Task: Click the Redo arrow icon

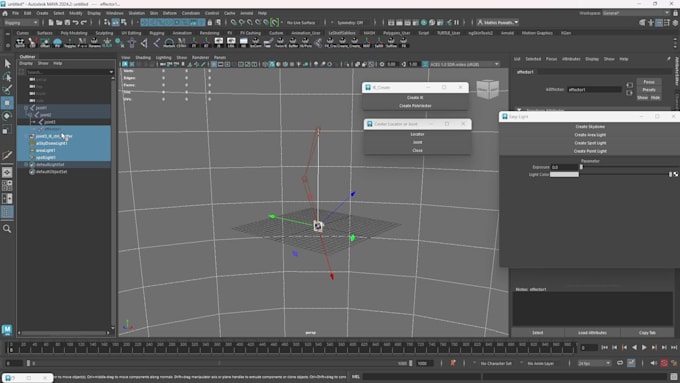Action: [x=84, y=23]
